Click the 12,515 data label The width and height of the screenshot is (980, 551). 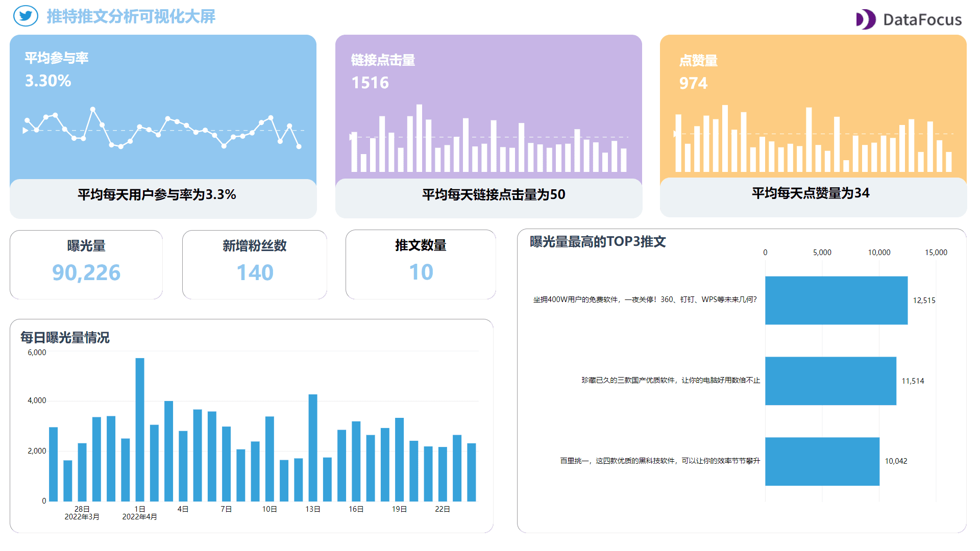tap(924, 300)
